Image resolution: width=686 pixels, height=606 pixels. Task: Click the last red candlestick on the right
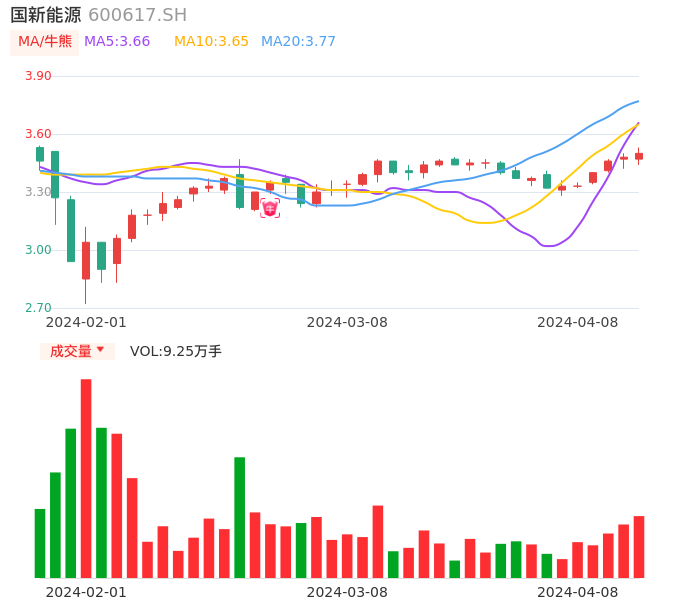[x=639, y=156]
